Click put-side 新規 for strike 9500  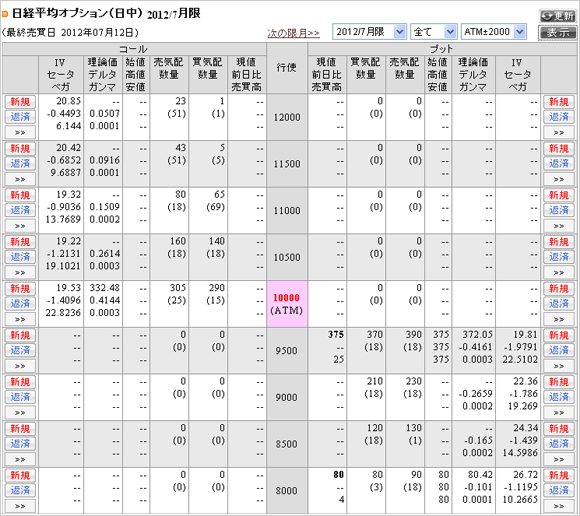[559, 335]
